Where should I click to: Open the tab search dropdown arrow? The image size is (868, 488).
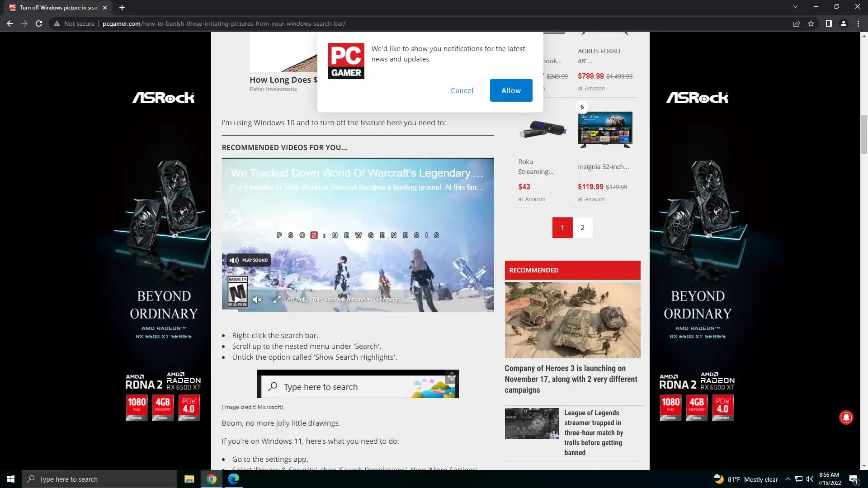pyautogui.click(x=795, y=7)
